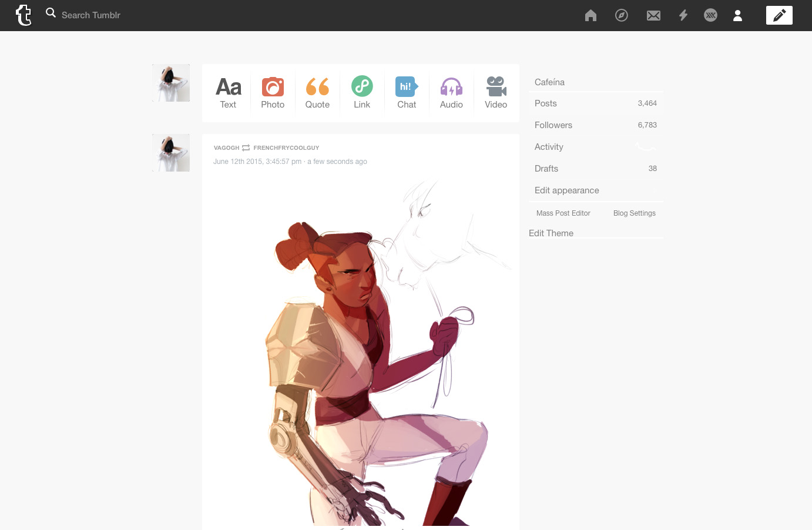This screenshot has height=530, width=812.
Task: Create a new Chat post
Action: point(407,93)
